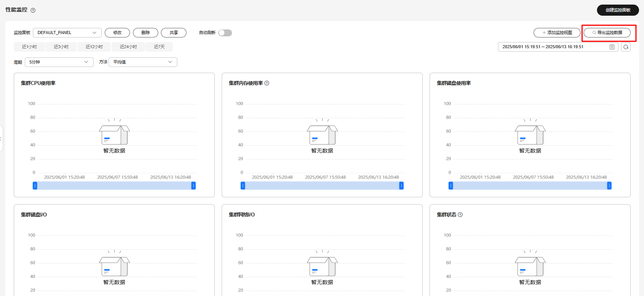The height and width of the screenshot is (296, 644).
Task: Select the 近3小时 time range tab
Action: pyautogui.click(x=61, y=47)
